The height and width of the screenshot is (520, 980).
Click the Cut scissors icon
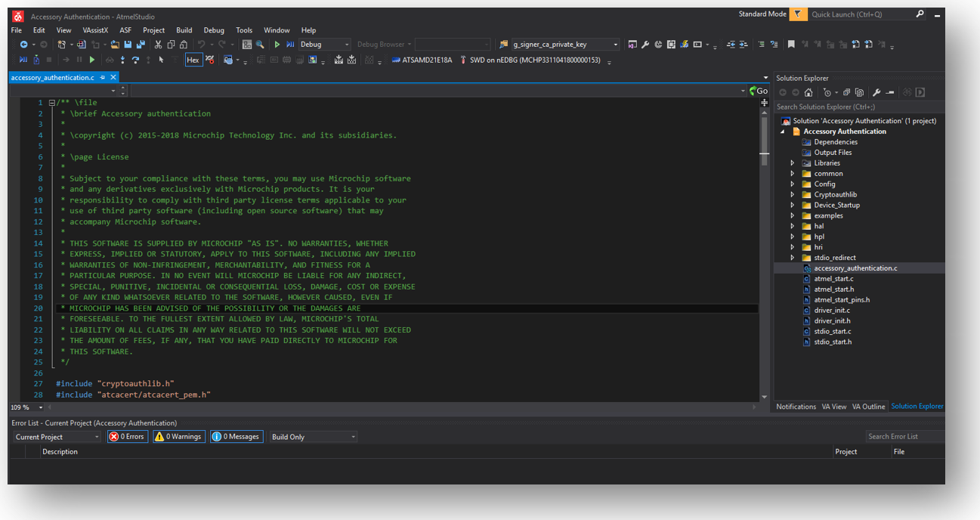[158, 45]
